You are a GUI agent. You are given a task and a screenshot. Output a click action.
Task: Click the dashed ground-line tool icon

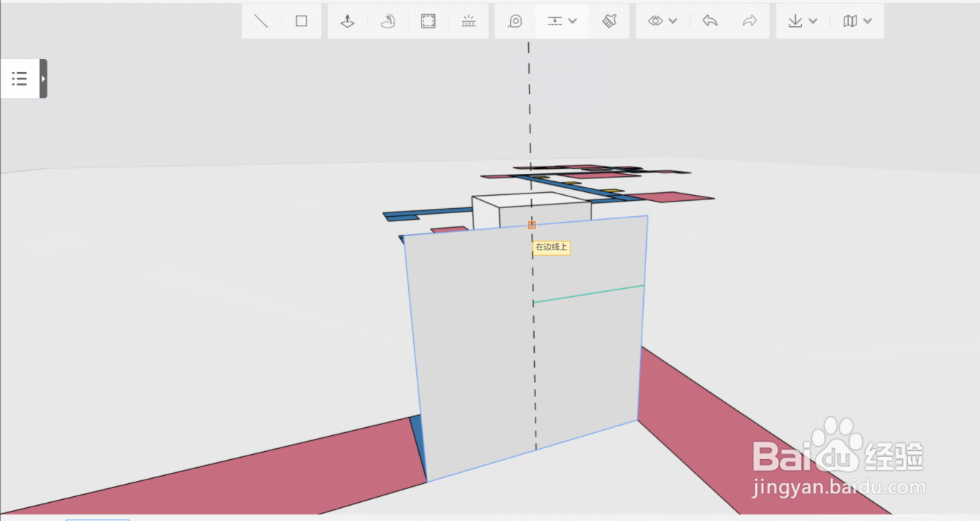pyautogui.click(x=469, y=21)
